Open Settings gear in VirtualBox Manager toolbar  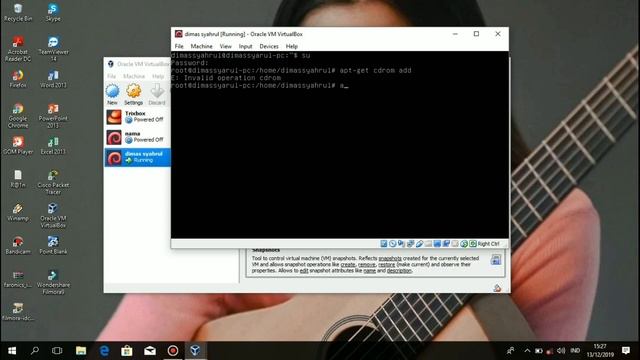[x=133, y=94]
